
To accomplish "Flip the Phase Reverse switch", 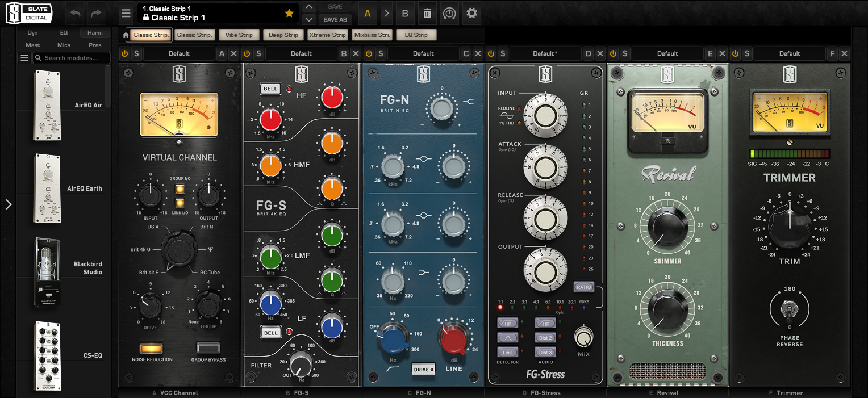I will click(x=790, y=309).
